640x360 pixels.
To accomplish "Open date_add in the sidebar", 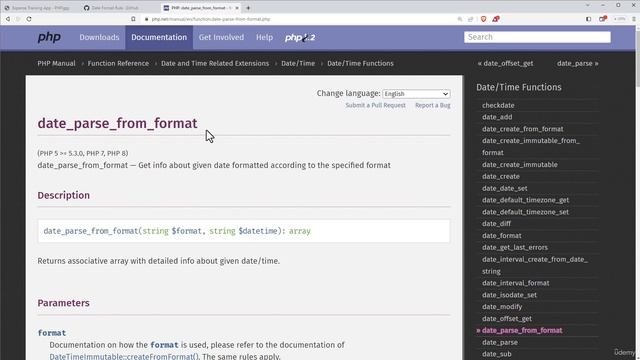I will tap(497, 117).
